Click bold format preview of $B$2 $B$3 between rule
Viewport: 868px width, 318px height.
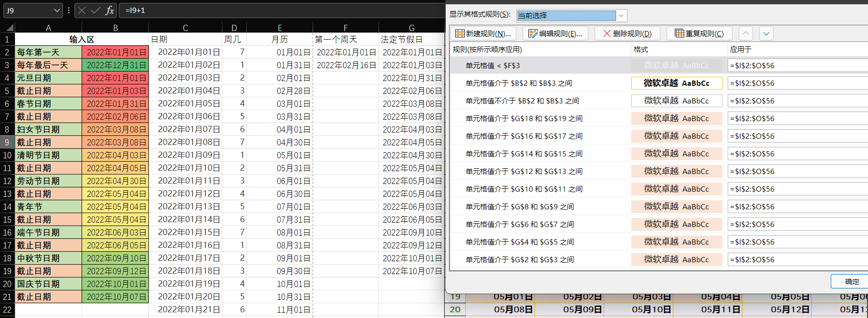(677, 83)
